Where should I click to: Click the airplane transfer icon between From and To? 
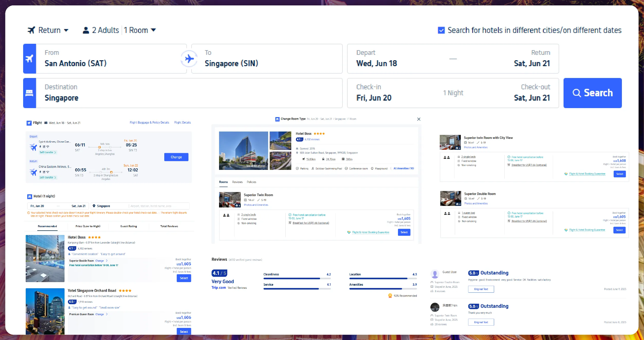point(189,59)
